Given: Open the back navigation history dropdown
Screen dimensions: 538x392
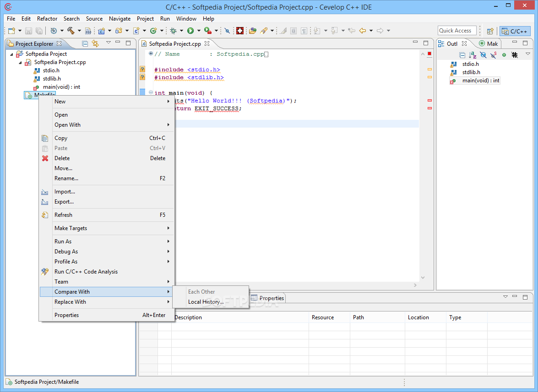Looking at the screenshot, I should (371, 31).
